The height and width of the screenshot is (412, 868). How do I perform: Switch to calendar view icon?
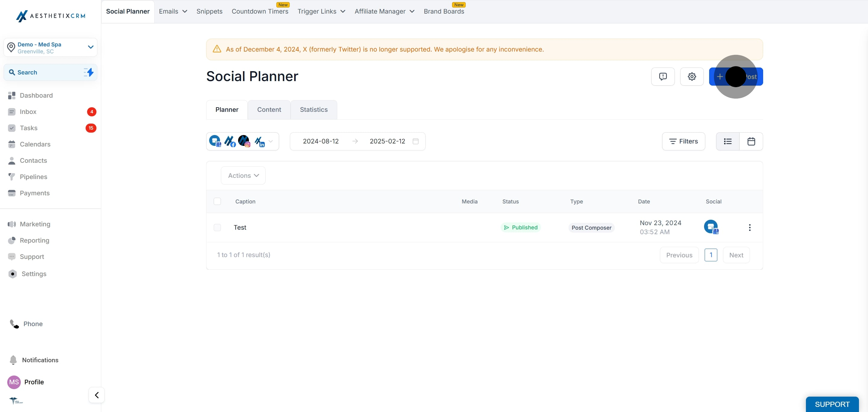pos(751,141)
